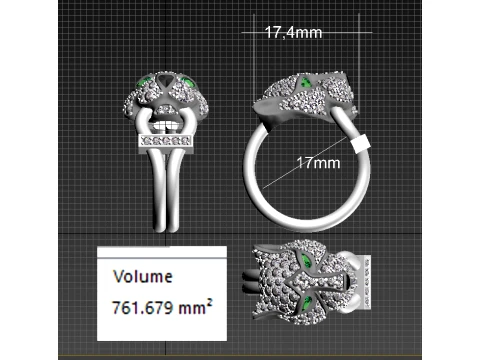480x360 pixels.
Task: Select the front view ring render
Action: [166, 151]
